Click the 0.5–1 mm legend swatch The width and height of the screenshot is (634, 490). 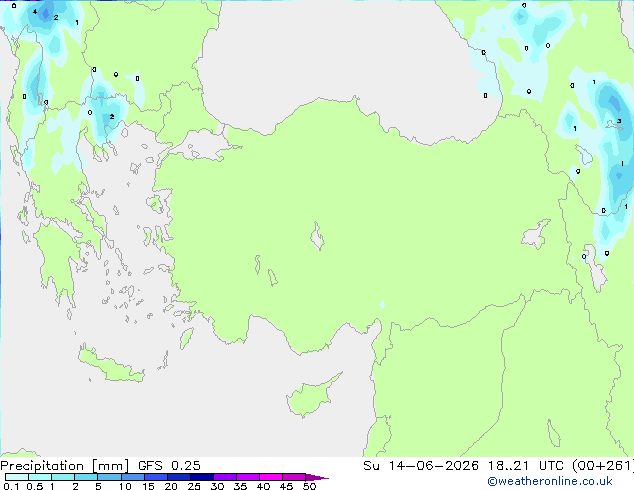click(x=40, y=477)
